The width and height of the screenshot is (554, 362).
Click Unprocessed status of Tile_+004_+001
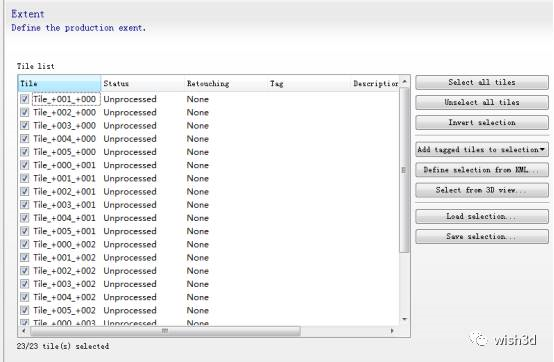pos(130,218)
